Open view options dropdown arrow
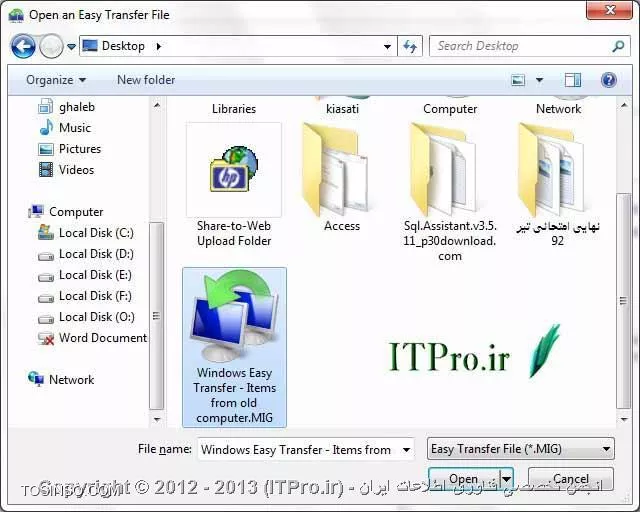The width and height of the screenshot is (640, 512). [539, 80]
